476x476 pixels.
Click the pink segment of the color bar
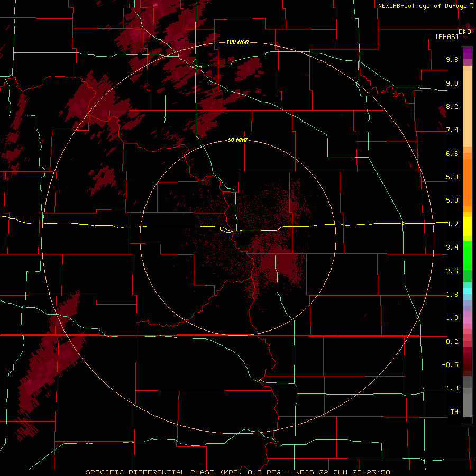[x=467, y=321]
